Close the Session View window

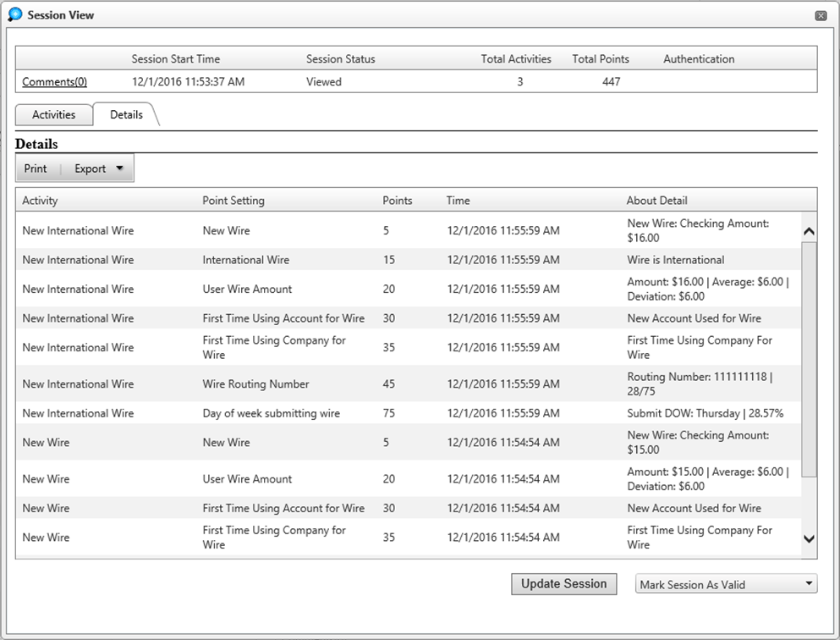coord(820,15)
